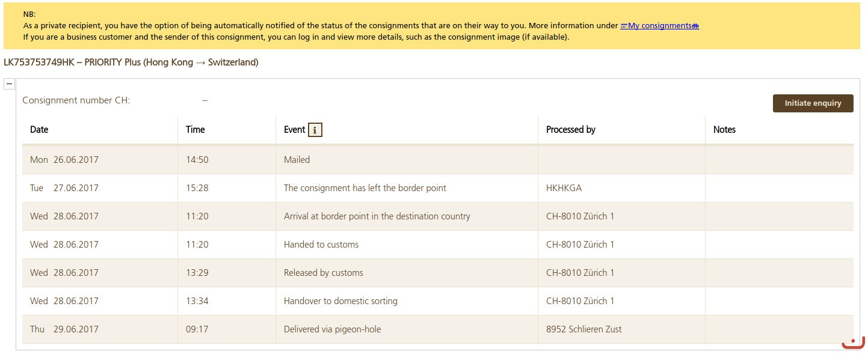Viewport: 868px width, 357px height.
Task: Click the HKHKGA processed-by cell
Action: pyautogui.click(x=564, y=188)
